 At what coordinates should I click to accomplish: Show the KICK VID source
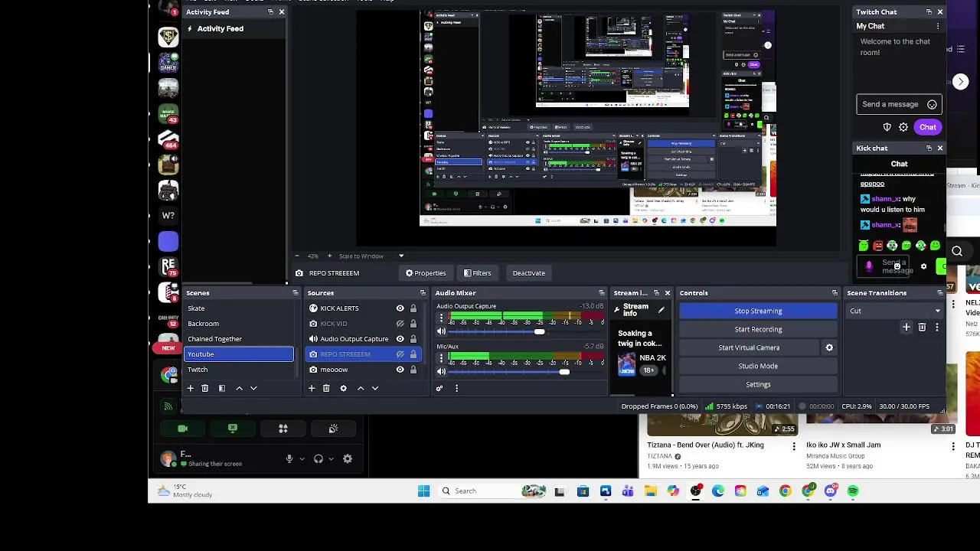pyautogui.click(x=400, y=324)
